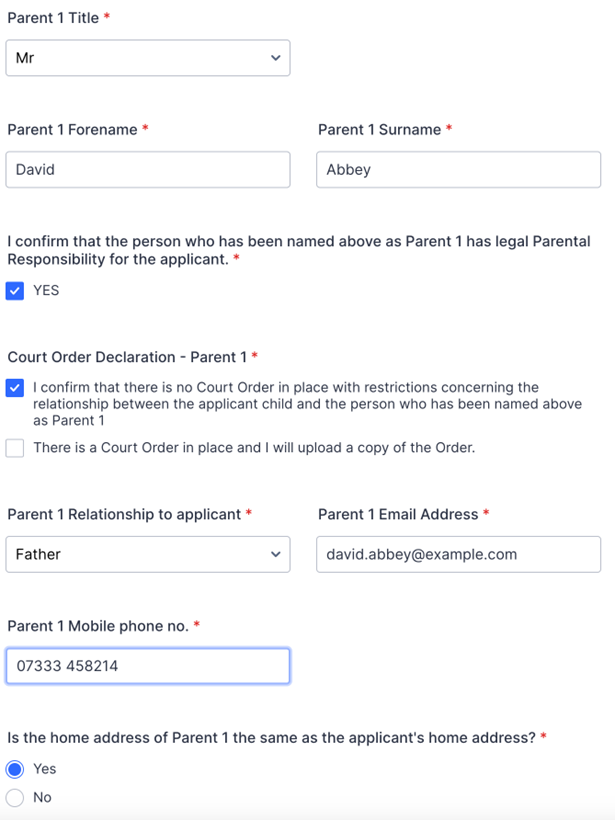The height and width of the screenshot is (820, 615).
Task: Click the Parent 1 Forename label
Action: (x=72, y=130)
